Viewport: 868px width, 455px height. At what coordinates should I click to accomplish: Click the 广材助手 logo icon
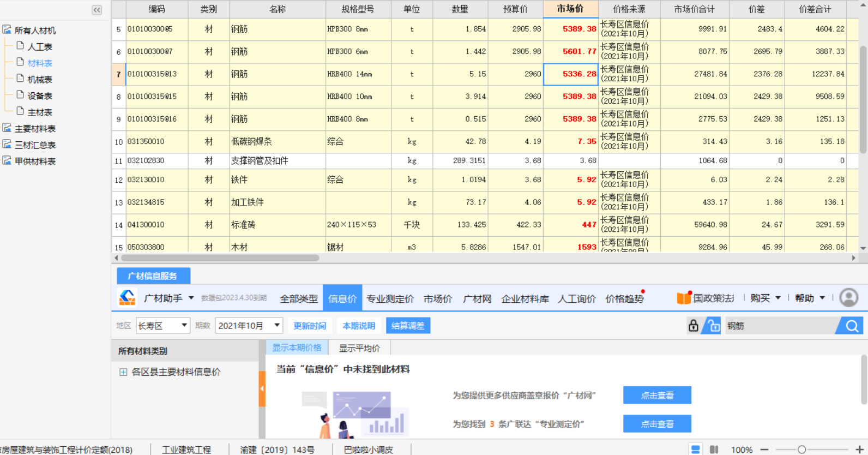click(x=127, y=298)
